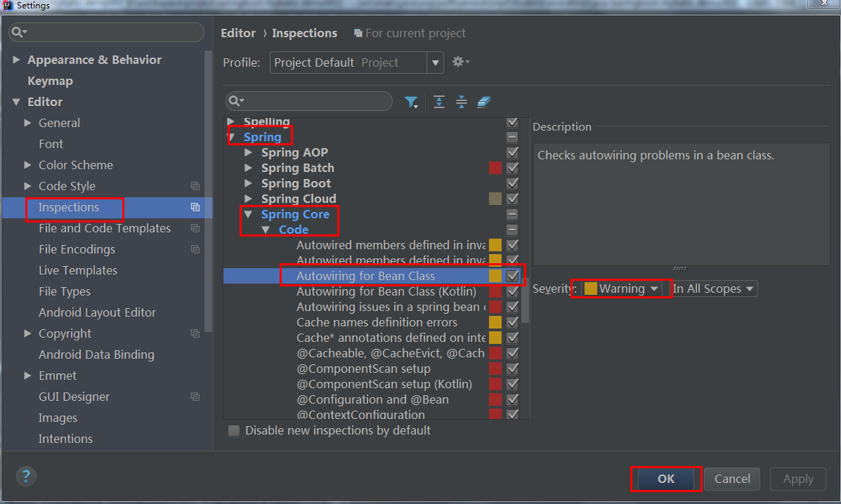Toggle the Spring Boot checkbox
Viewport: 841px width, 504px height.
(512, 183)
